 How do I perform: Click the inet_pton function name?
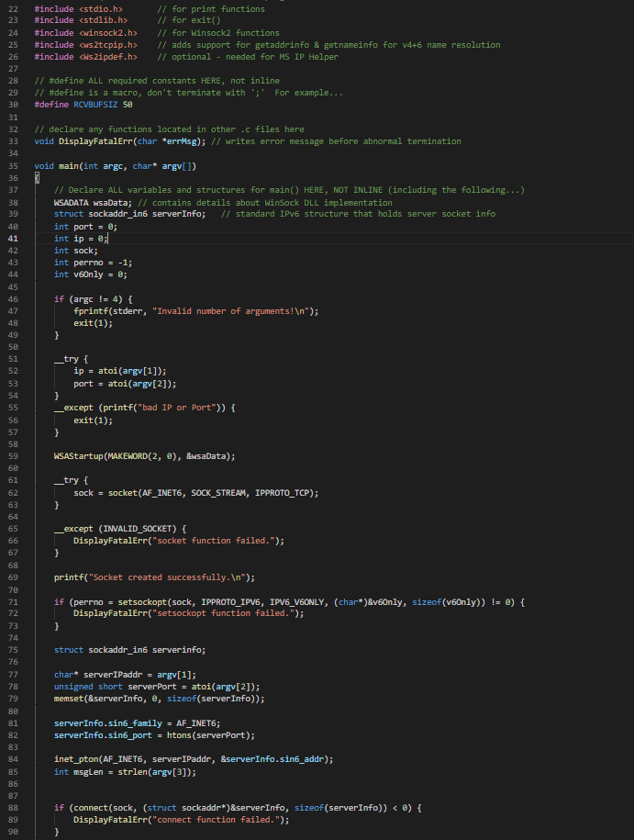pos(75,759)
